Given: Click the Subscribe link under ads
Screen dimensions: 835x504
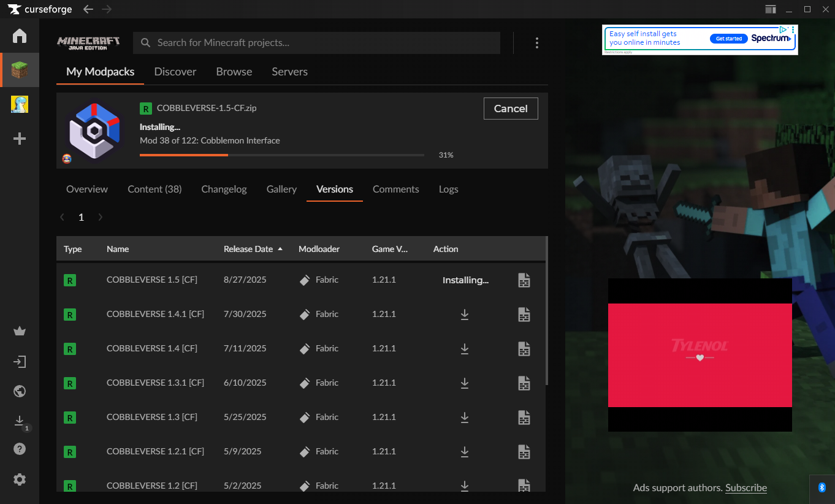Looking at the screenshot, I should point(745,488).
